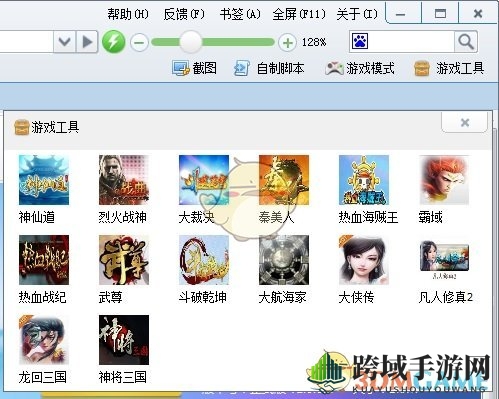Click the green lightning speed-up icon
The height and width of the screenshot is (399, 499).
[113, 42]
